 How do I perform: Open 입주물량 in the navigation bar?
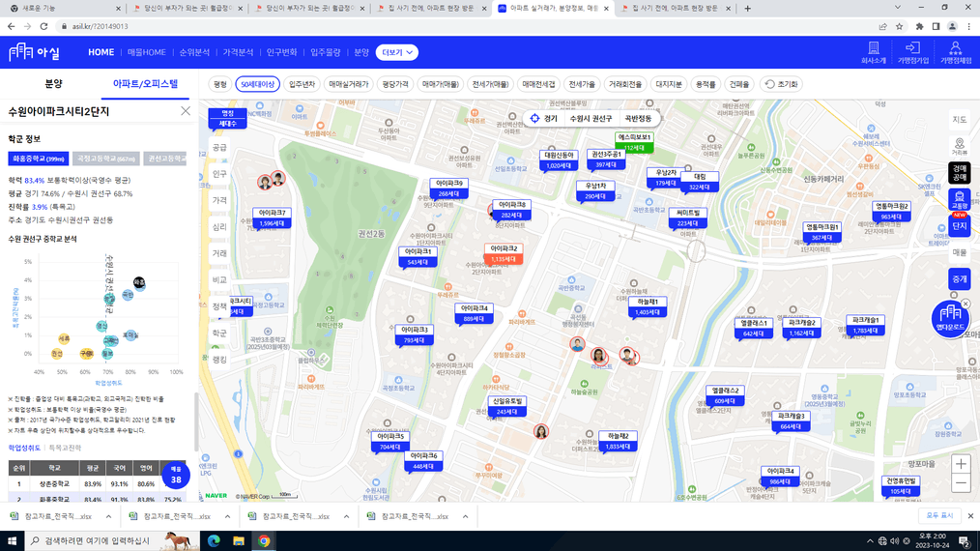click(x=326, y=52)
